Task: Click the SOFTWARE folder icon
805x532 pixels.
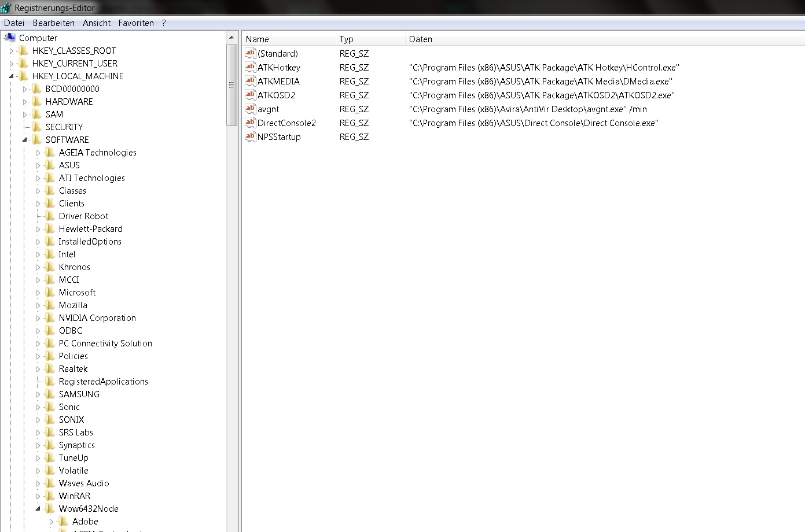Action: (x=37, y=139)
